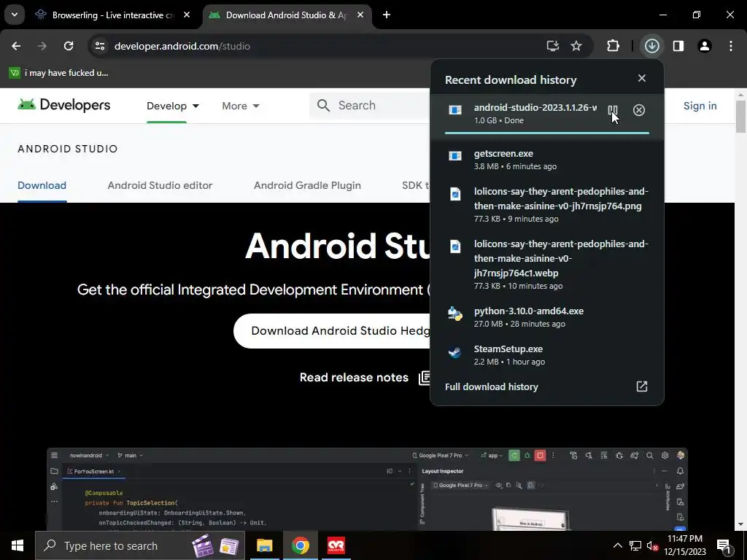Open File Explorer from the taskbar
747x560 pixels.
coord(264,545)
